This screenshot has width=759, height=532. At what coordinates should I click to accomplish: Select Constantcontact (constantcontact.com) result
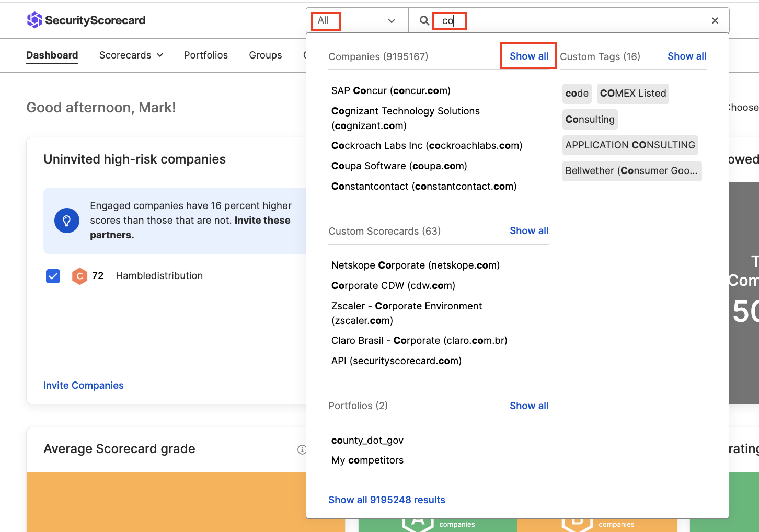pyautogui.click(x=424, y=186)
